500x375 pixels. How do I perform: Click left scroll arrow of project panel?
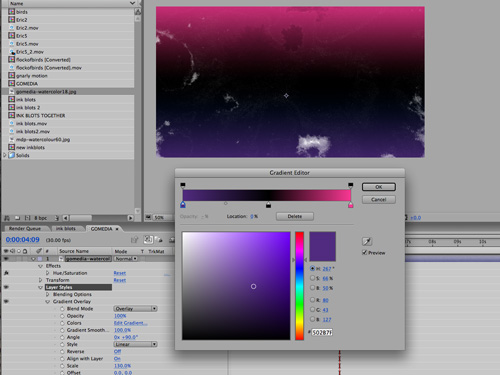coord(66,218)
